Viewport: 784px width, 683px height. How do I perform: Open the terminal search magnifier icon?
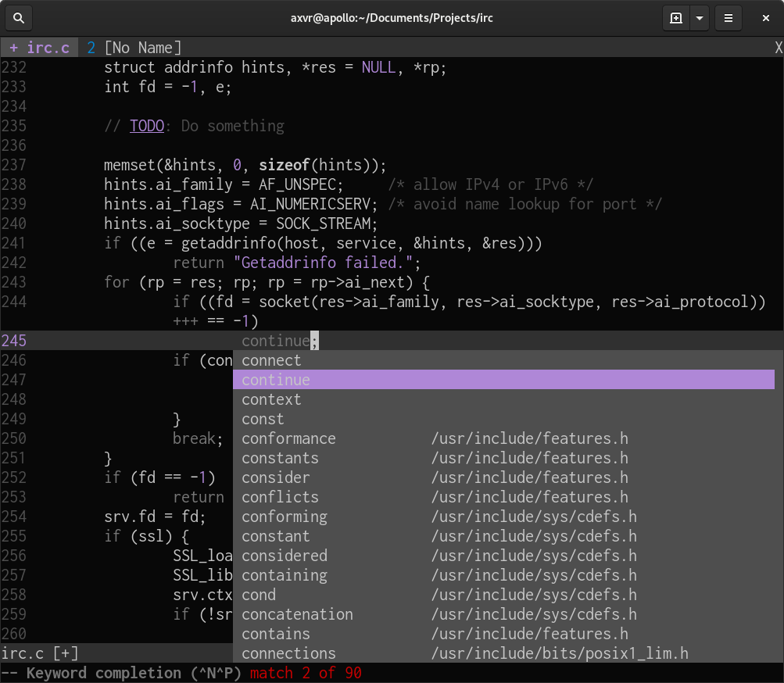(19, 18)
